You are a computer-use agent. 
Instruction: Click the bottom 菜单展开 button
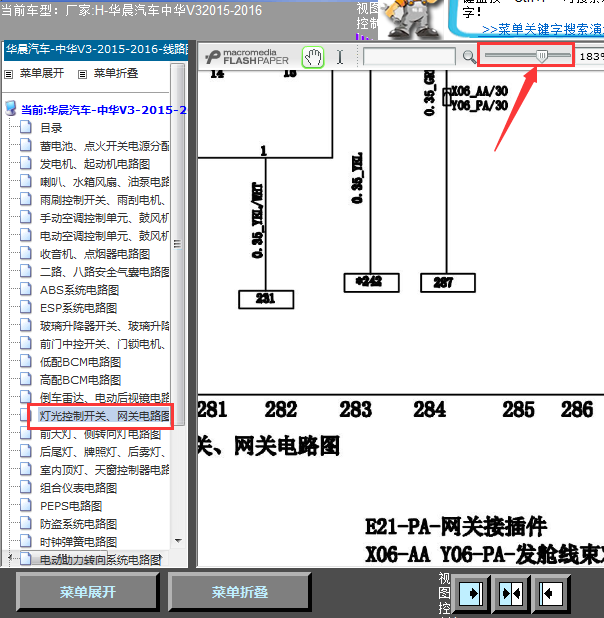pos(88,592)
